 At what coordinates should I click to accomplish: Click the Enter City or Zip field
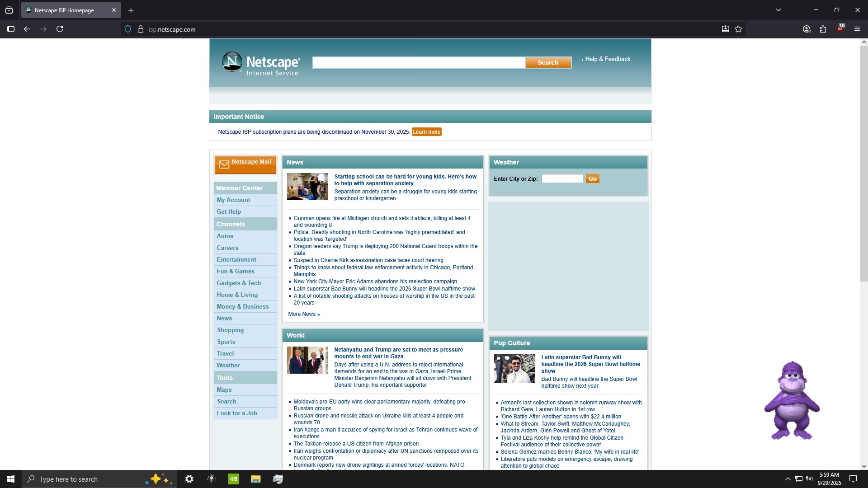562,179
